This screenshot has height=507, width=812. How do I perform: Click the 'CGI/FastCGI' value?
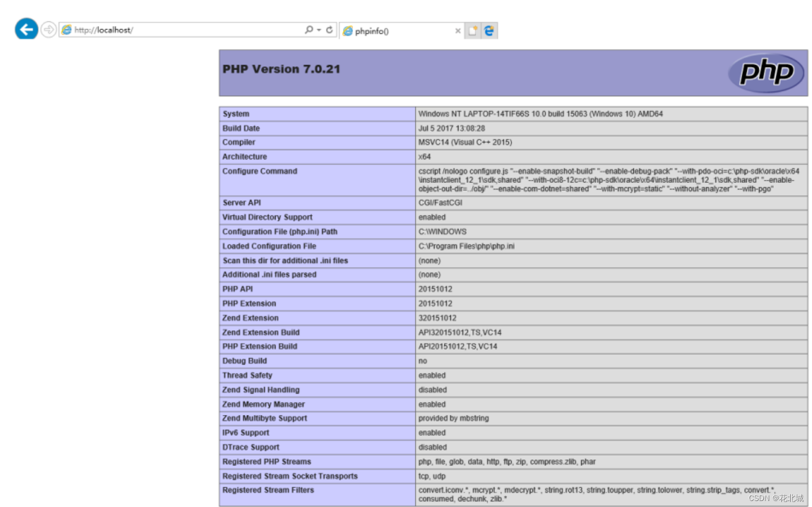(441, 203)
